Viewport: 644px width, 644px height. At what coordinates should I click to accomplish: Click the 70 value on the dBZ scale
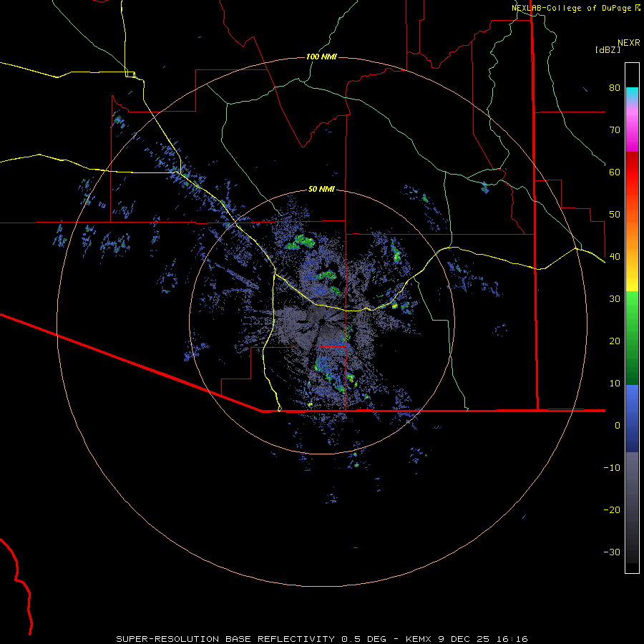coord(615,130)
